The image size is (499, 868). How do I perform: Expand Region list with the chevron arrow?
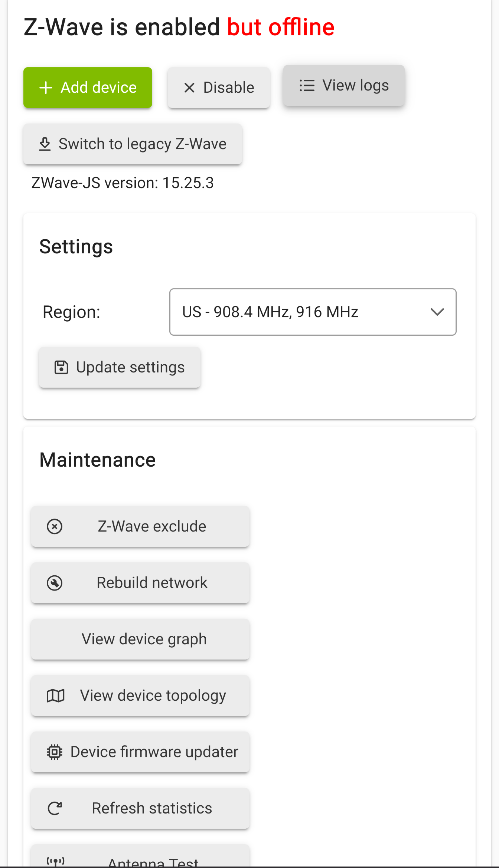[437, 312]
